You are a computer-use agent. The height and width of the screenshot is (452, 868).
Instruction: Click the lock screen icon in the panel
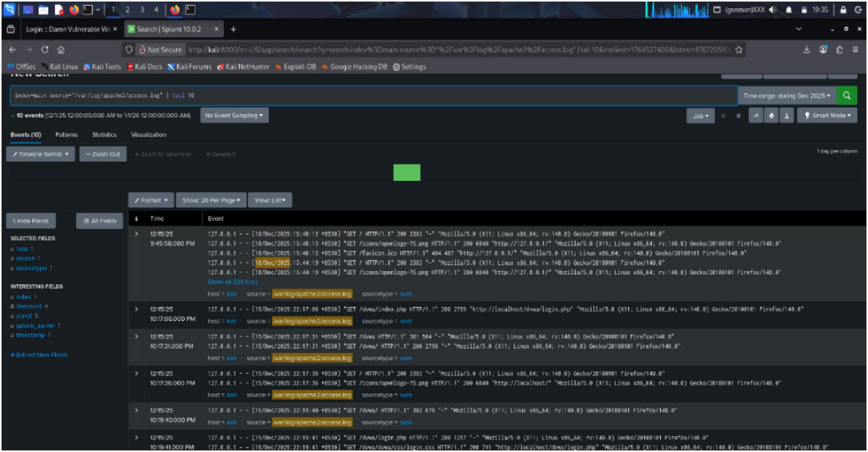coord(843,10)
